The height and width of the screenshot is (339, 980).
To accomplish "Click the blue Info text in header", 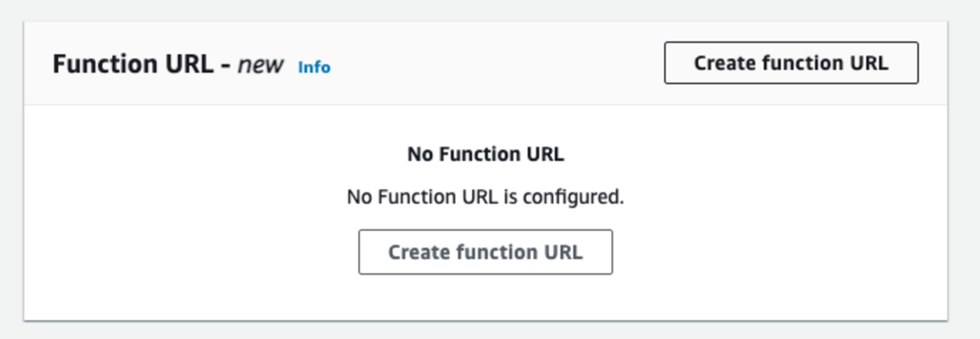I will [x=314, y=67].
